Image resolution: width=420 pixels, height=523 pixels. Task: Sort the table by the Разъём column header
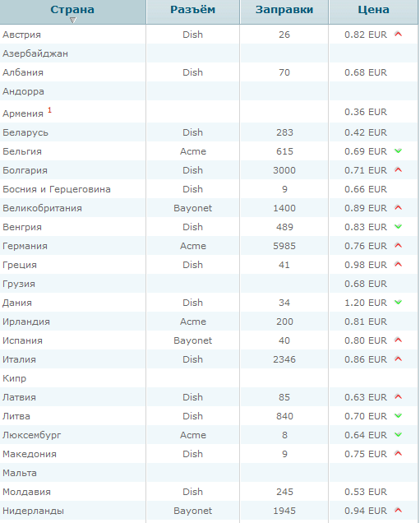192,10
